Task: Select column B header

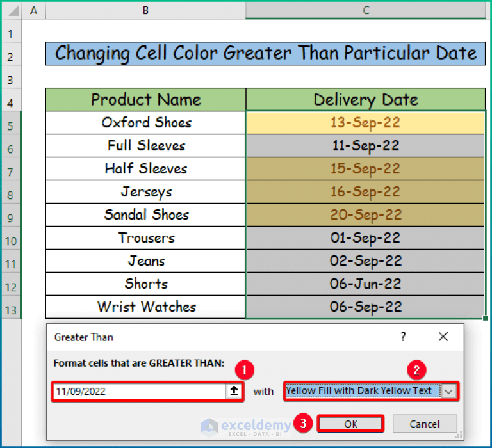Action: [x=145, y=11]
